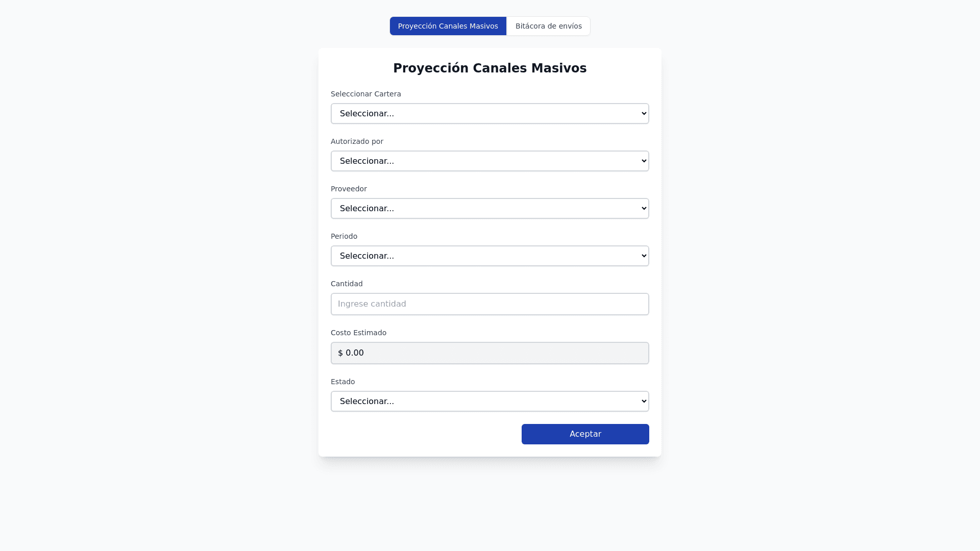Click the Costo Estimado read-only field
The image size is (980, 551).
(489, 353)
